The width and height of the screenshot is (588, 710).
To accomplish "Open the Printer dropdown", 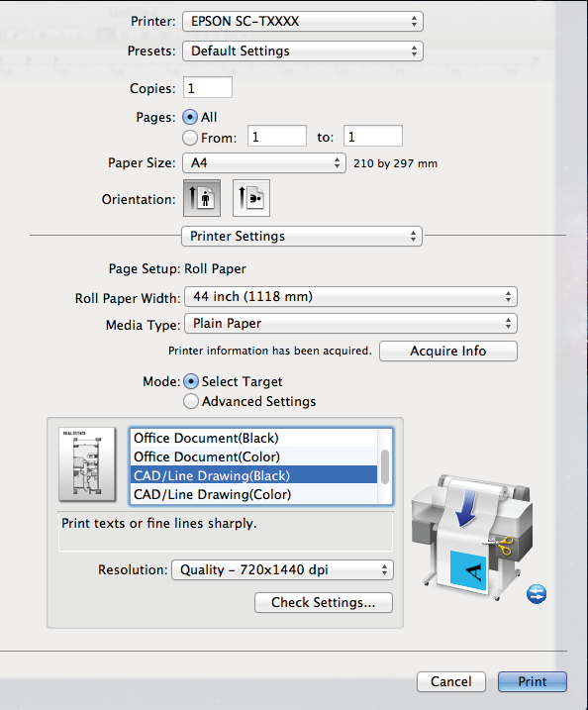I will [302, 21].
